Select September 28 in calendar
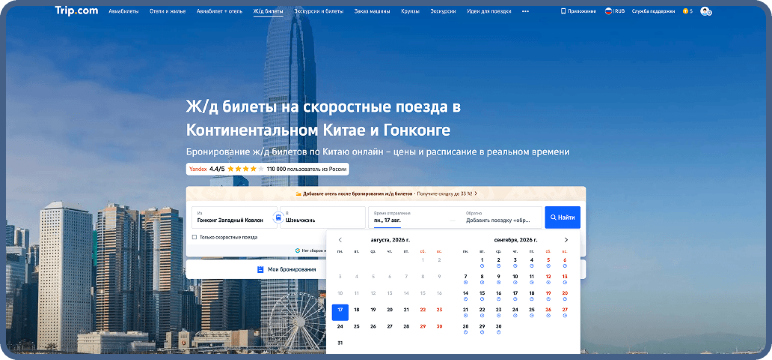 pos(465,328)
